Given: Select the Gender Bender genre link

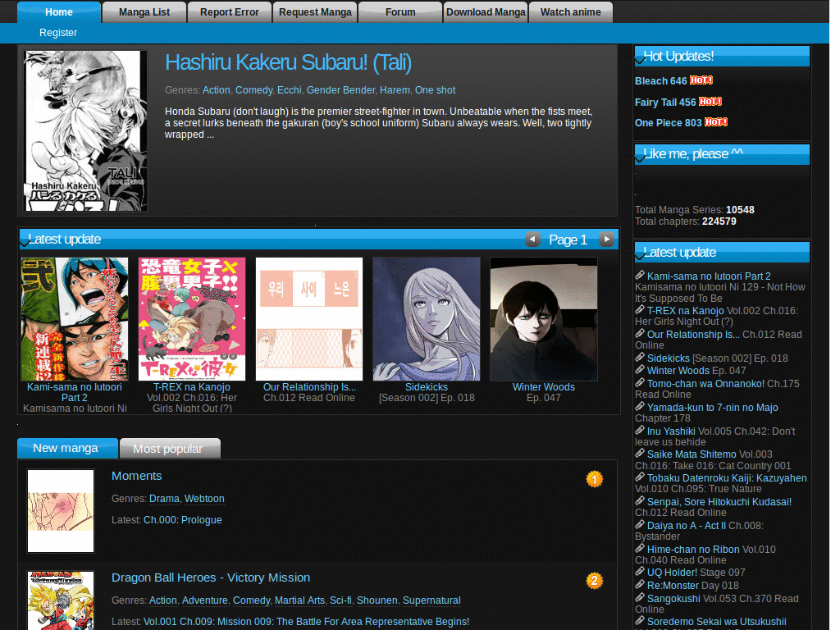Looking at the screenshot, I should [340, 90].
